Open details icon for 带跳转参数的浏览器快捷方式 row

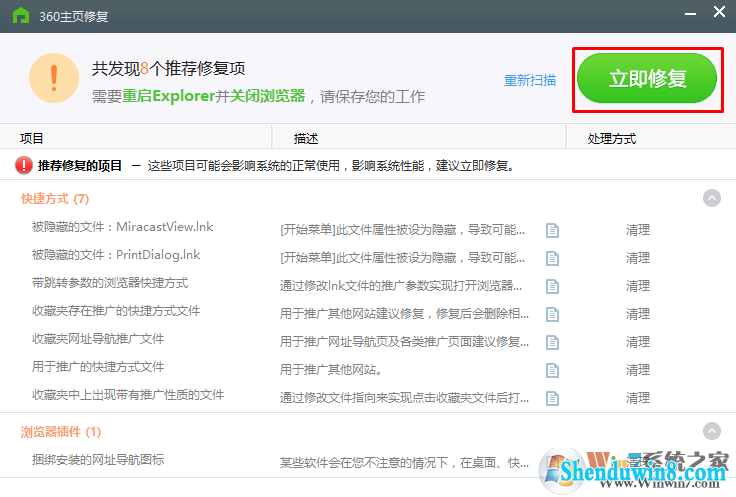pos(552,286)
